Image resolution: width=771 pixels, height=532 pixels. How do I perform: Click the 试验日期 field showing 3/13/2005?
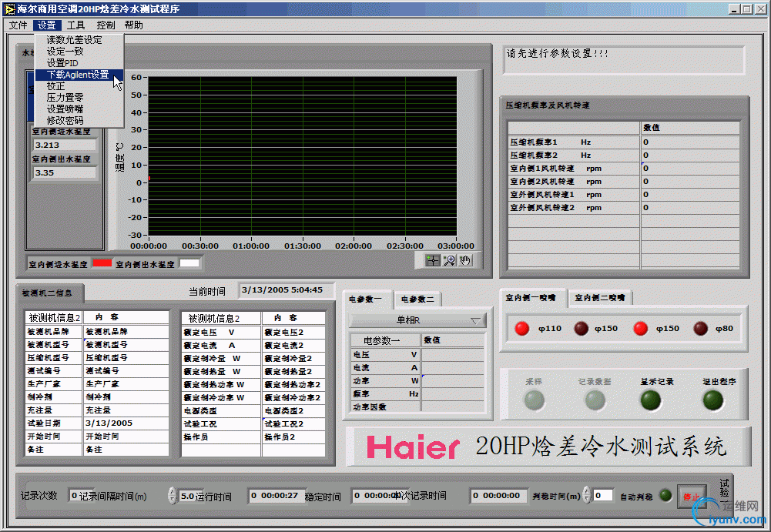point(126,423)
